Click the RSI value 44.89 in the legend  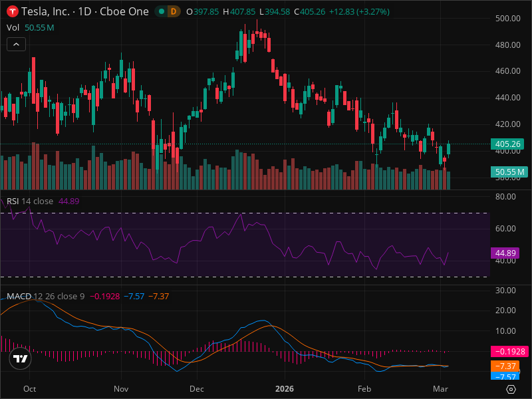click(x=69, y=201)
